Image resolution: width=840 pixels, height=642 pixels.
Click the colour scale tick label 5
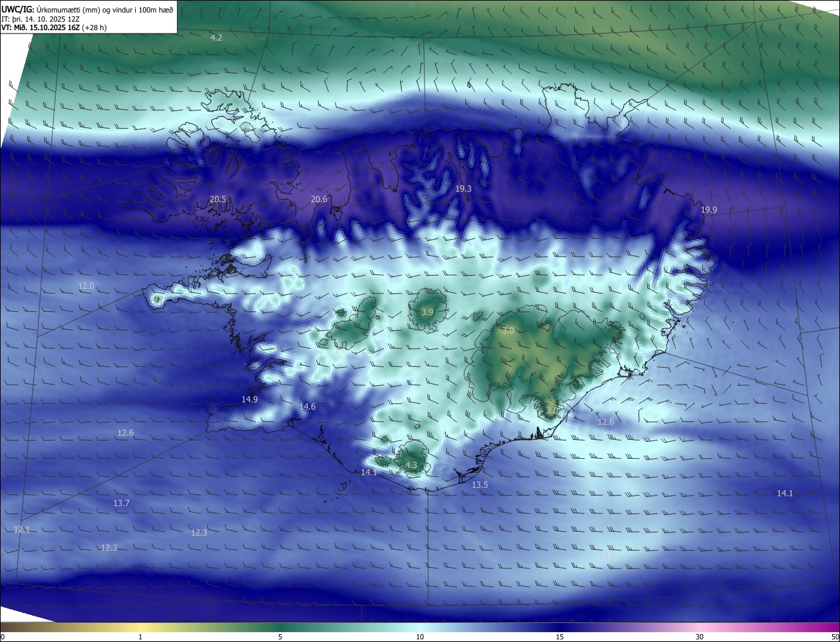coord(280,637)
